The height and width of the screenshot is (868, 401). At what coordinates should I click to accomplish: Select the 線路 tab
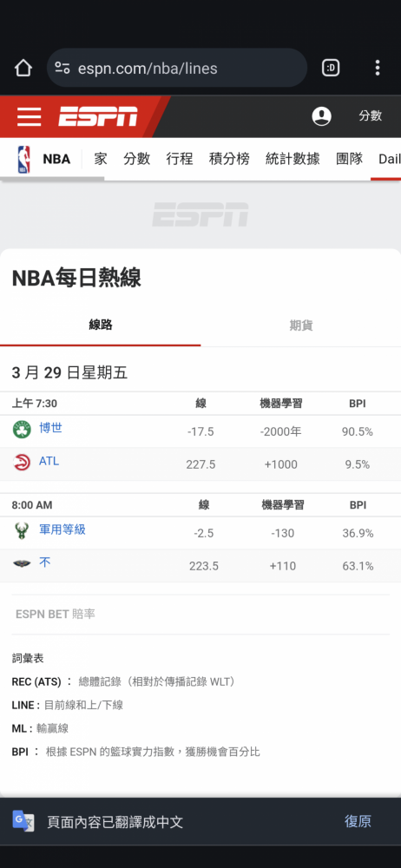coord(101,325)
